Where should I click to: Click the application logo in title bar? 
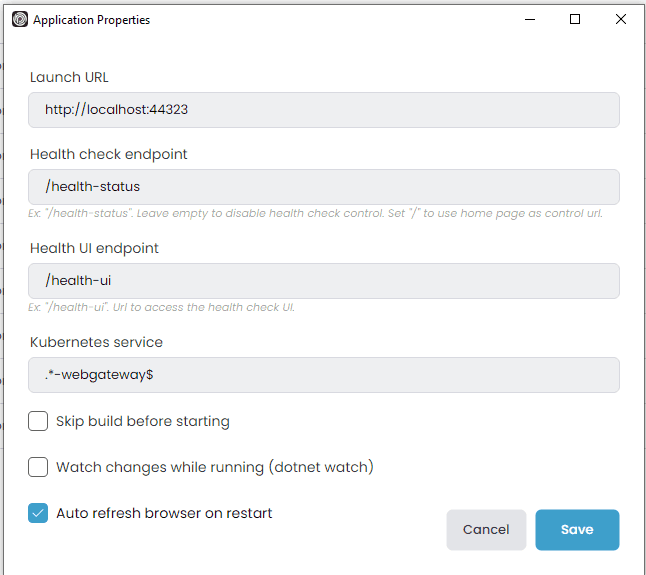coord(19,19)
